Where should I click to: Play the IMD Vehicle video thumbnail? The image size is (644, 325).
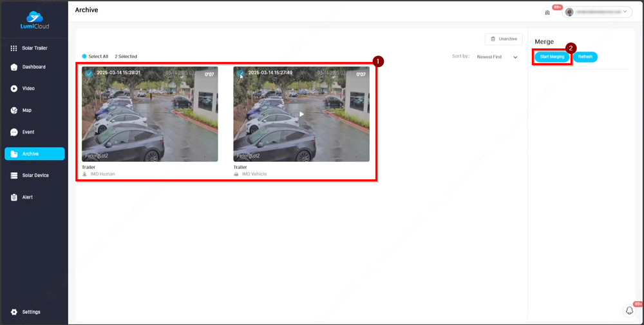[x=301, y=114]
